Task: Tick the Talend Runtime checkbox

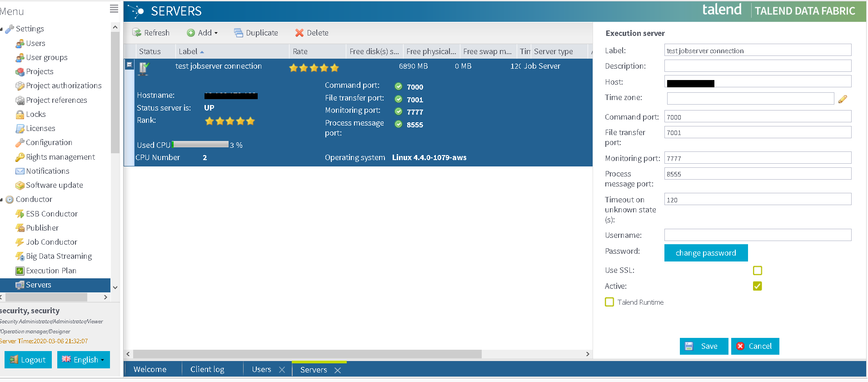Action: (x=609, y=302)
